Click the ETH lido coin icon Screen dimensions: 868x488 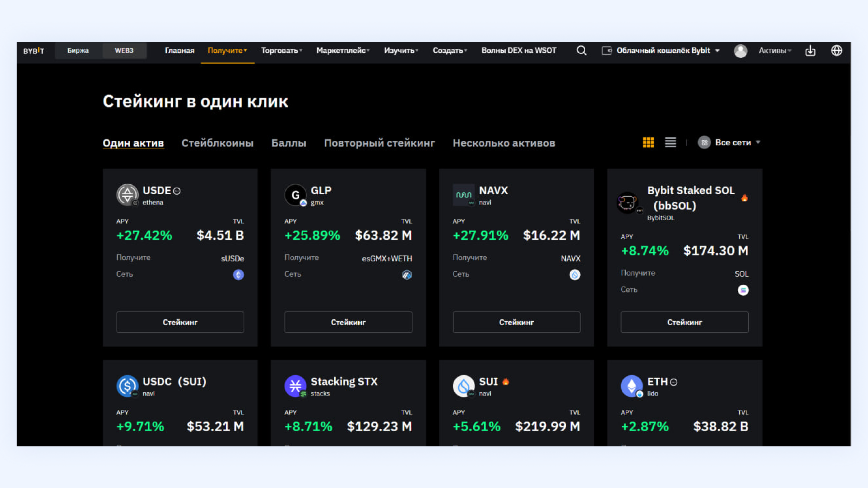(x=632, y=386)
